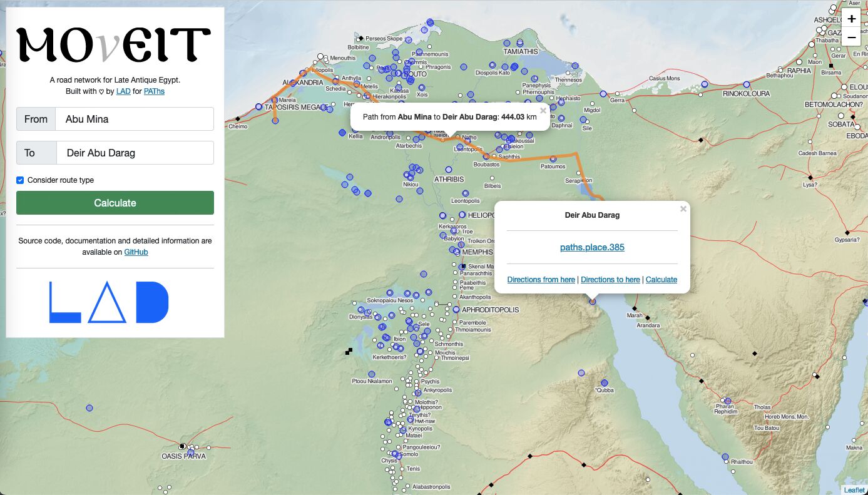
Task: Click Calculate link in the popup
Action: click(661, 280)
